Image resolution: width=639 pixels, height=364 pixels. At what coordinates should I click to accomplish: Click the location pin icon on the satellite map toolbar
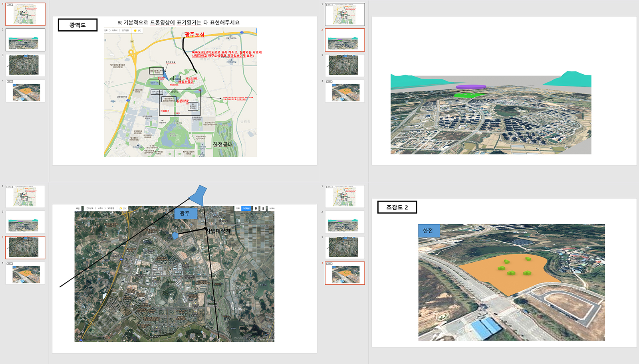click(x=256, y=208)
